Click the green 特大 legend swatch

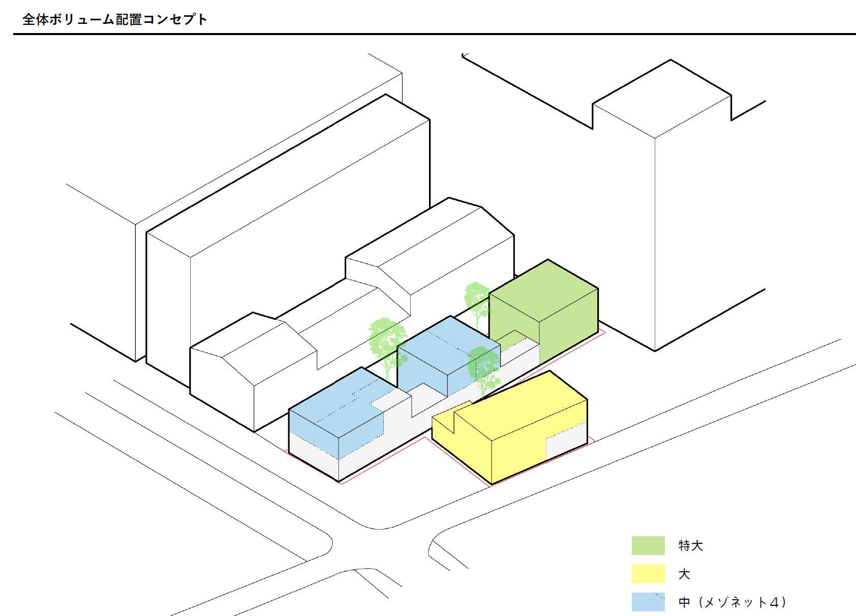click(648, 545)
